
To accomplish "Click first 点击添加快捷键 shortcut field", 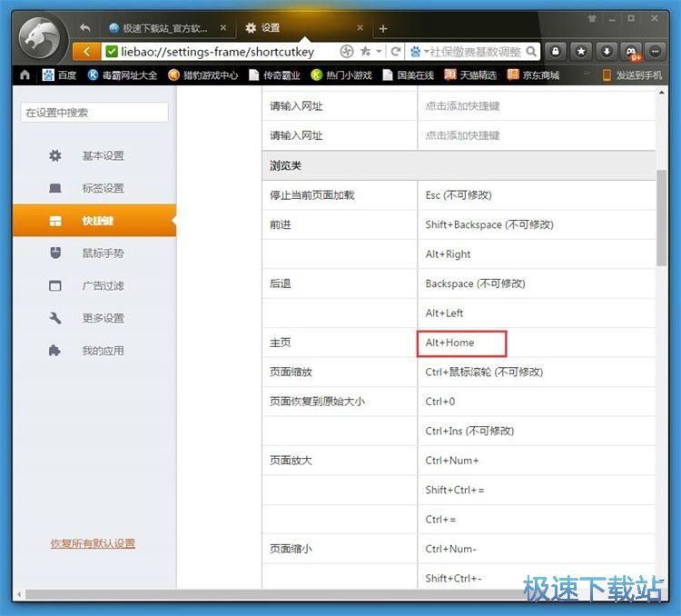I will [x=537, y=106].
